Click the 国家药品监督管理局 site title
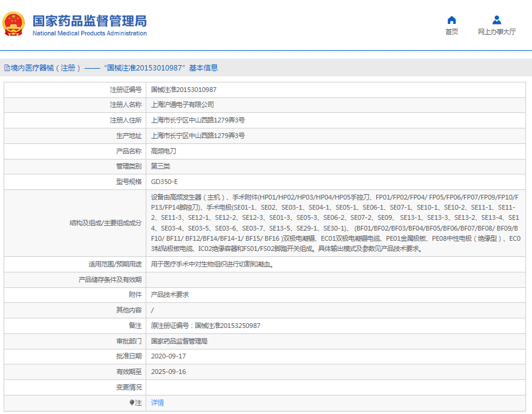 90,21
